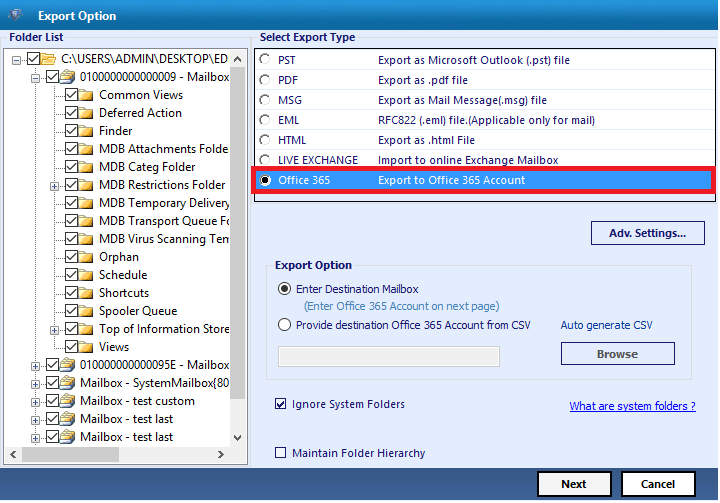Enable Maintain Folder Hierarchy checkbox
Screen dimensions: 720x503
click(x=280, y=452)
